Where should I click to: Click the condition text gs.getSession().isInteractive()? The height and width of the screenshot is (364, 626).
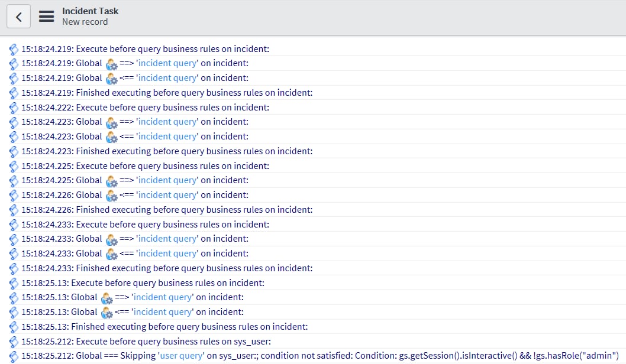click(x=460, y=356)
